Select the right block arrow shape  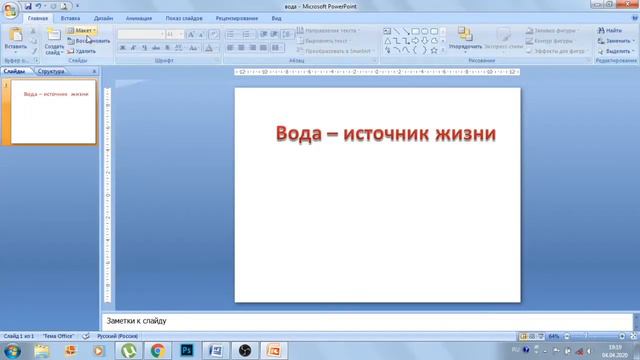pyautogui.click(x=415, y=41)
